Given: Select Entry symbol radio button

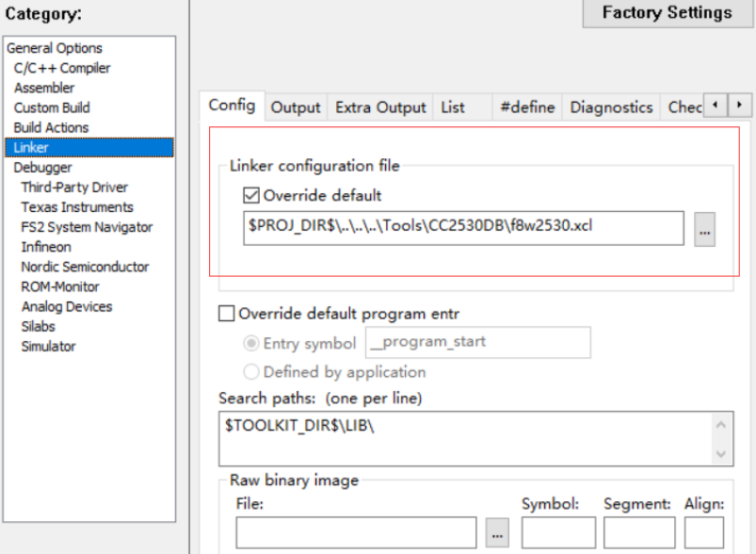Looking at the screenshot, I should [251, 343].
